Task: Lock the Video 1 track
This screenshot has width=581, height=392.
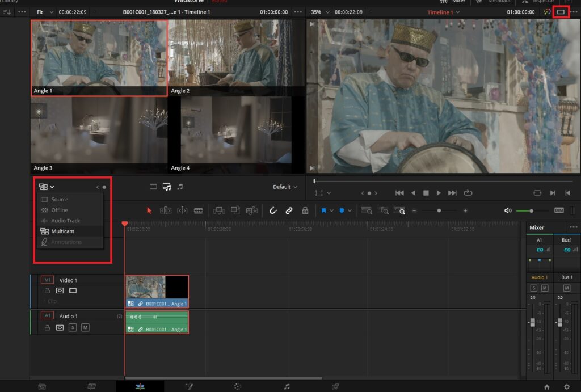Action: tap(47, 290)
